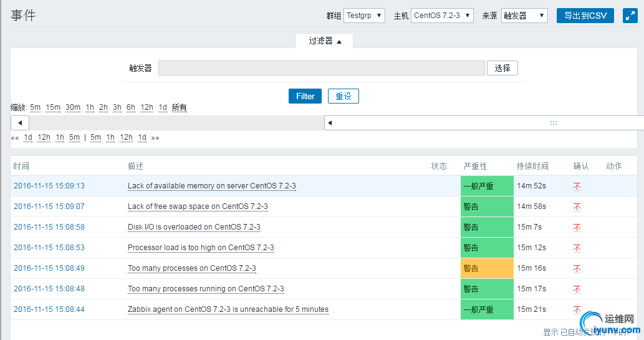The image size is (644, 340).
Task: Expand the 来源 触发器 dropdown
Action: (x=524, y=16)
